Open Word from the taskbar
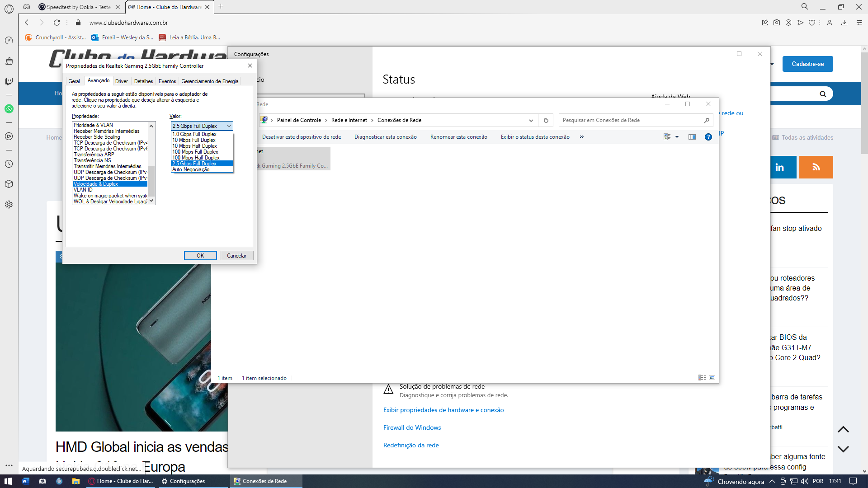This screenshot has height=488, width=868. [x=25, y=481]
